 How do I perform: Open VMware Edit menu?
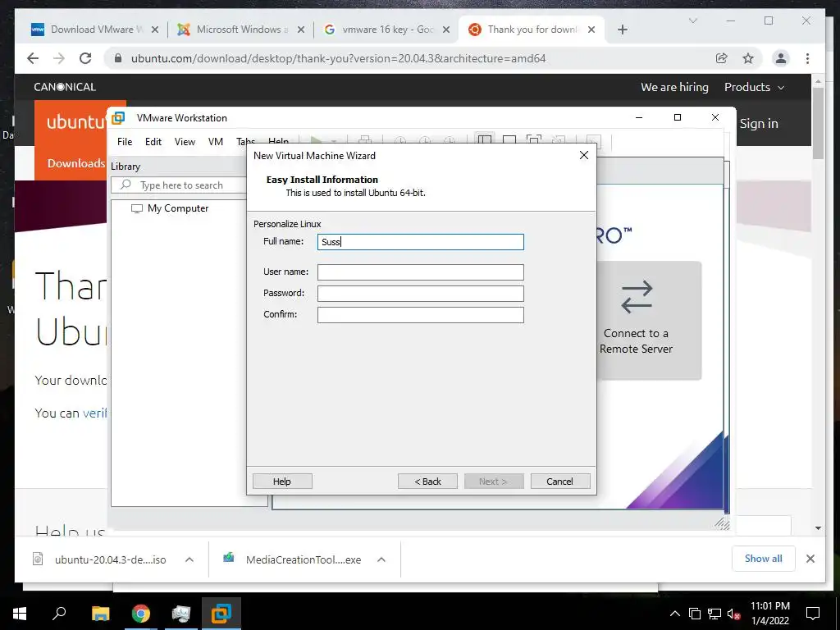153,141
